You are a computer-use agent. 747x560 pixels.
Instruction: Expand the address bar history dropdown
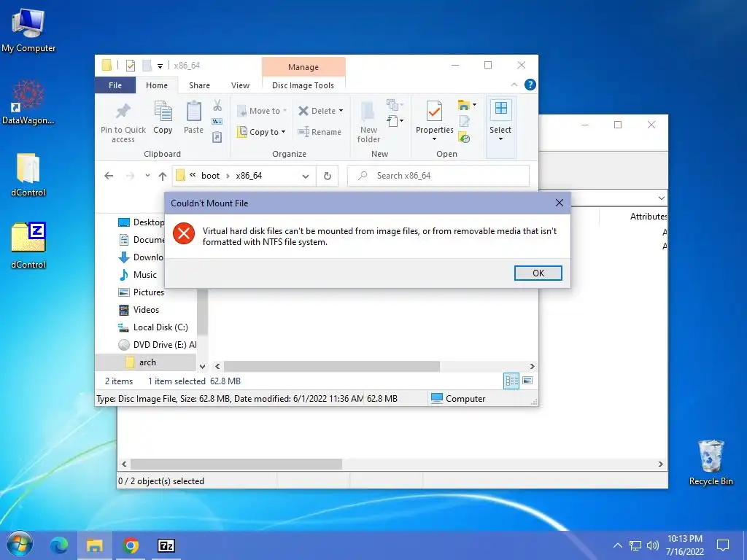pos(306,176)
